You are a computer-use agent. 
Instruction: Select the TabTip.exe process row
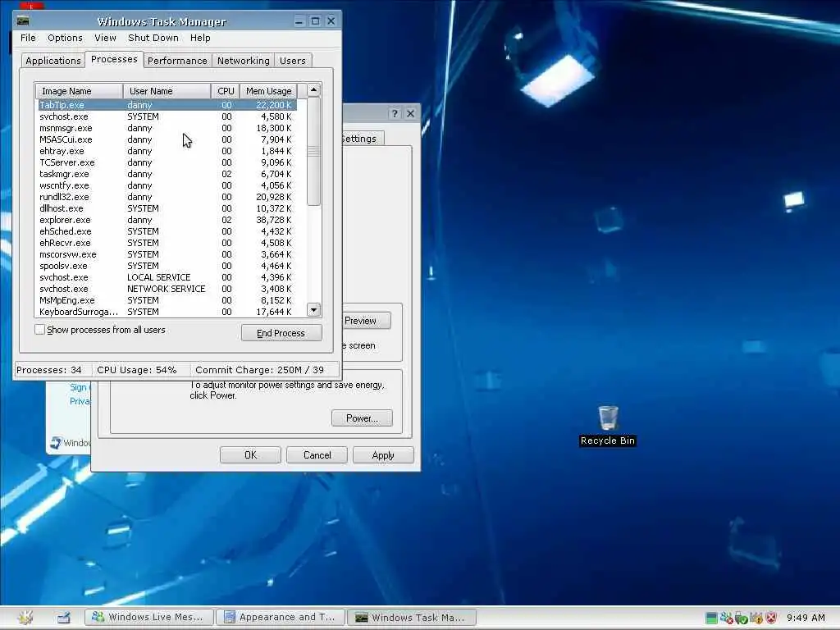167,105
